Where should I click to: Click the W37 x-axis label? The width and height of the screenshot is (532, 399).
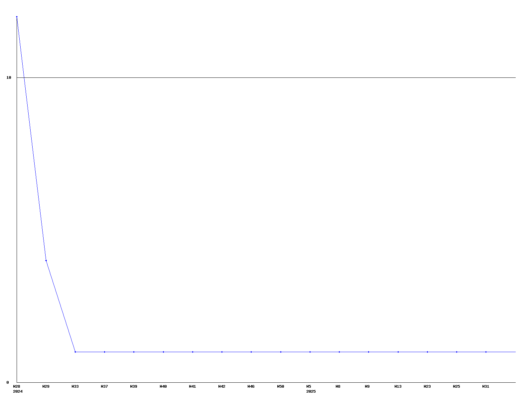click(x=104, y=386)
